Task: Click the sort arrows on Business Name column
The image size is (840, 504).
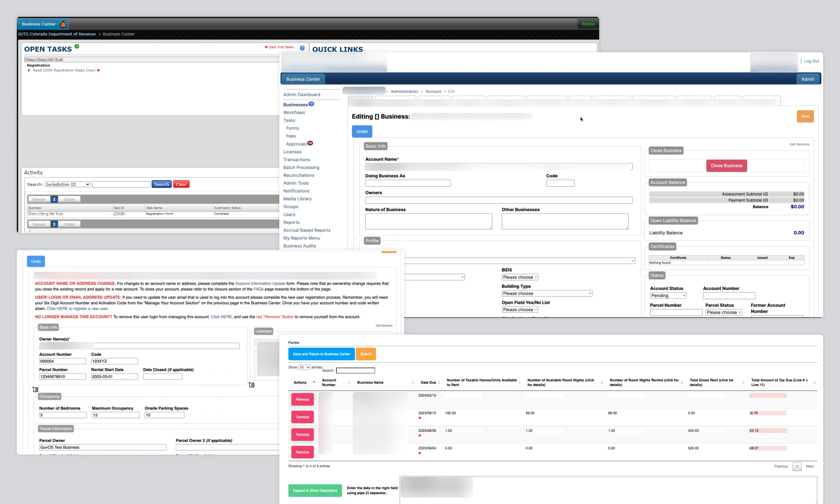Action: 413,383
